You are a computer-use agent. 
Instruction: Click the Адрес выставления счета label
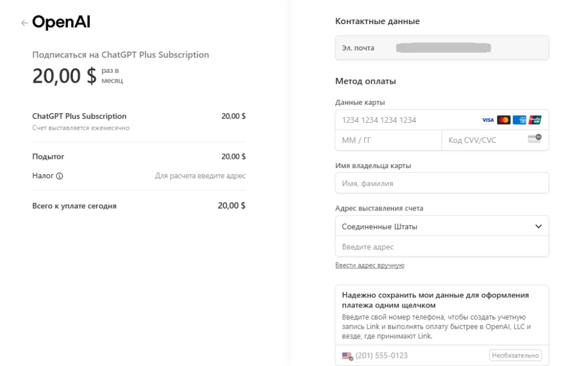[379, 208]
